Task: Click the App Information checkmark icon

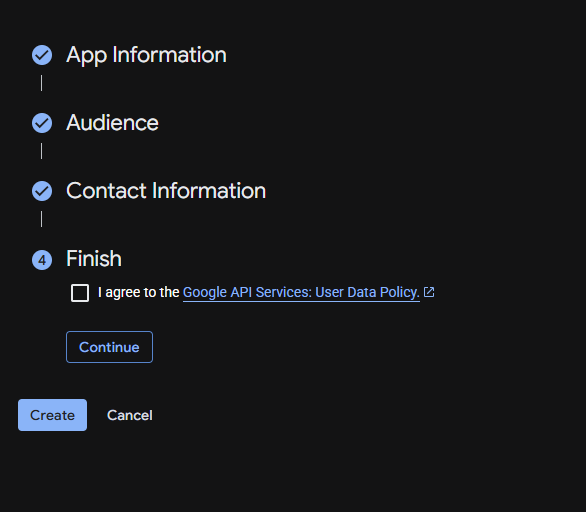Action: coord(42,55)
